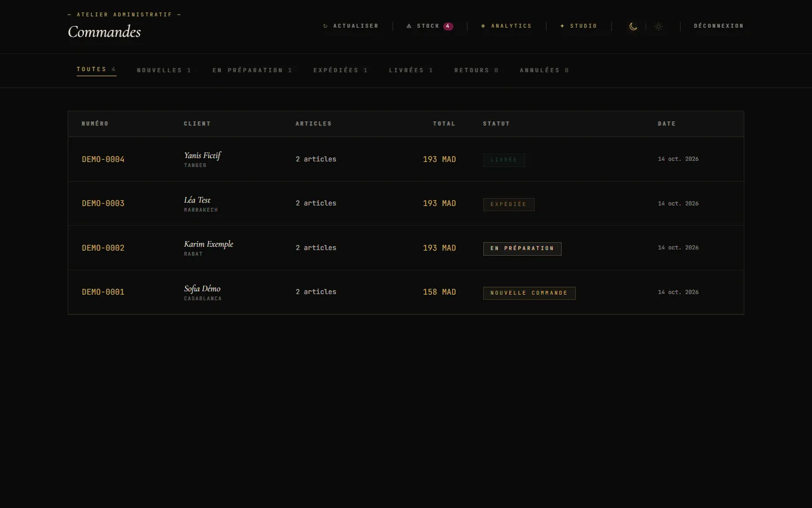Click the Expédiée status badge
This screenshot has height=508, width=812.
click(x=509, y=204)
